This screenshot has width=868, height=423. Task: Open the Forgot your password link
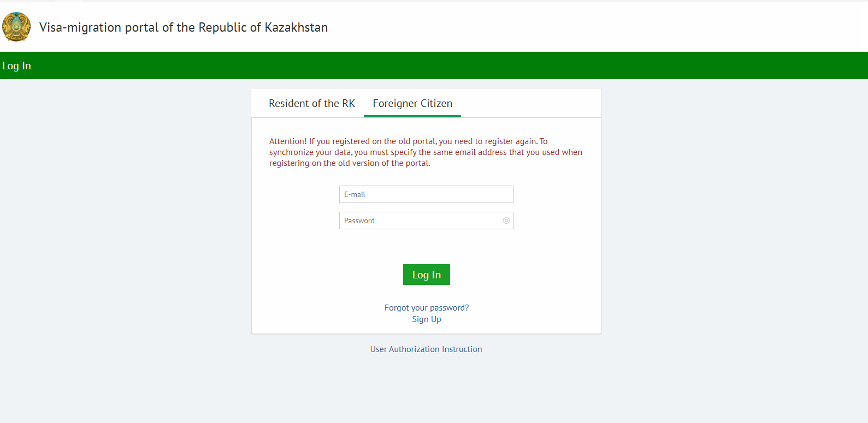coord(426,307)
